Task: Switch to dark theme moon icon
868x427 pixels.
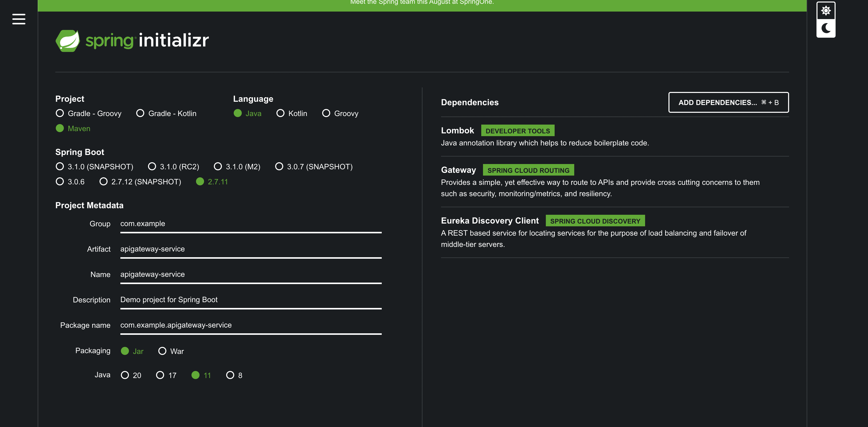Action: pos(826,28)
